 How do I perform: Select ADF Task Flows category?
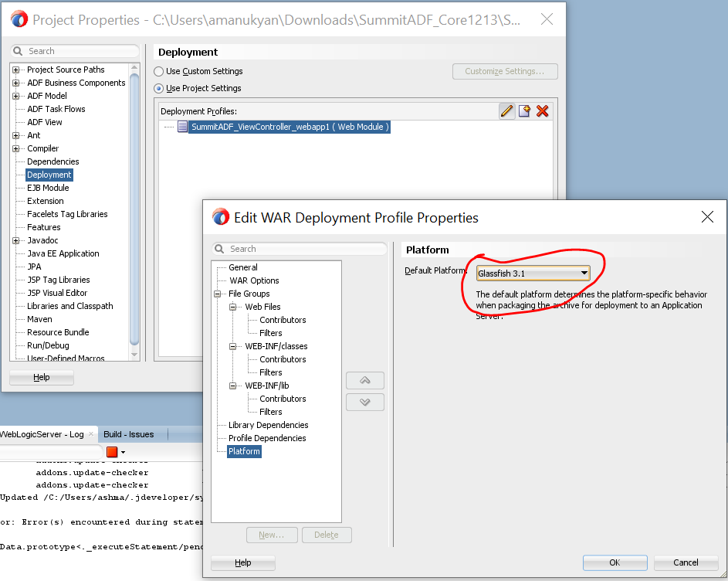(56, 109)
